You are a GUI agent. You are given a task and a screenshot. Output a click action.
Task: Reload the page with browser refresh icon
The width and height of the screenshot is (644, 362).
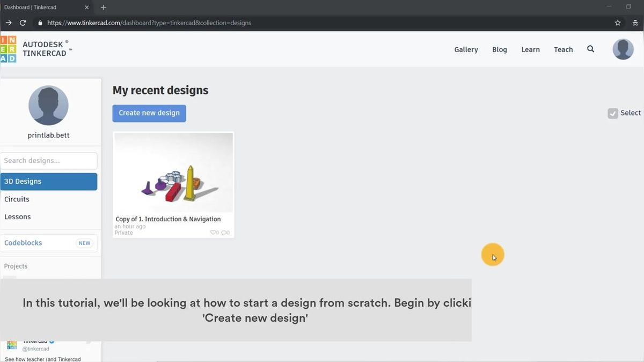coord(23,23)
